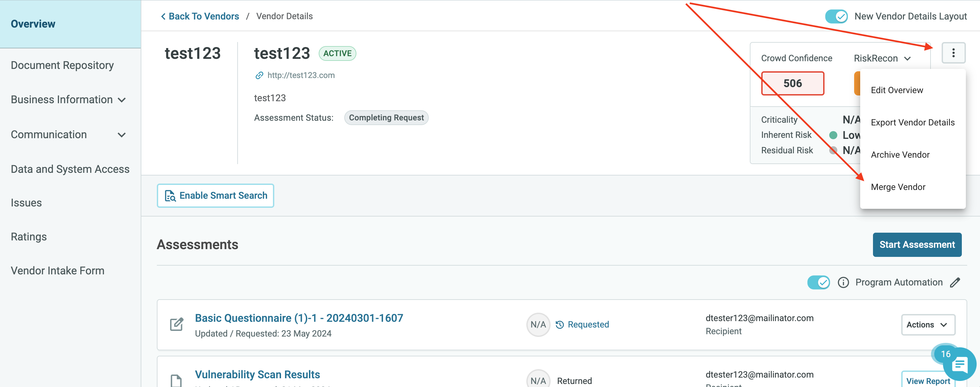The width and height of the screenshot is (980, 387).
Task: Click the link icon beside http://test123.com
Action: (x=259, y=75)
